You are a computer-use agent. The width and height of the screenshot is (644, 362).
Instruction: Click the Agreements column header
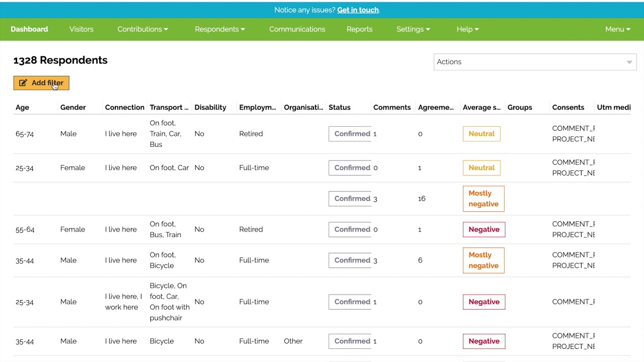click(436, 107)
